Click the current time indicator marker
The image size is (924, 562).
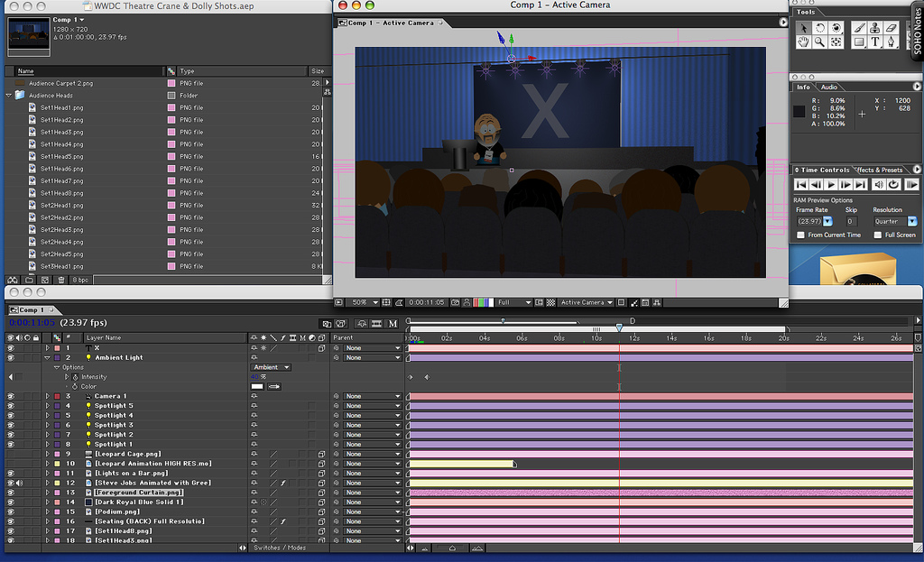point(619,327)
